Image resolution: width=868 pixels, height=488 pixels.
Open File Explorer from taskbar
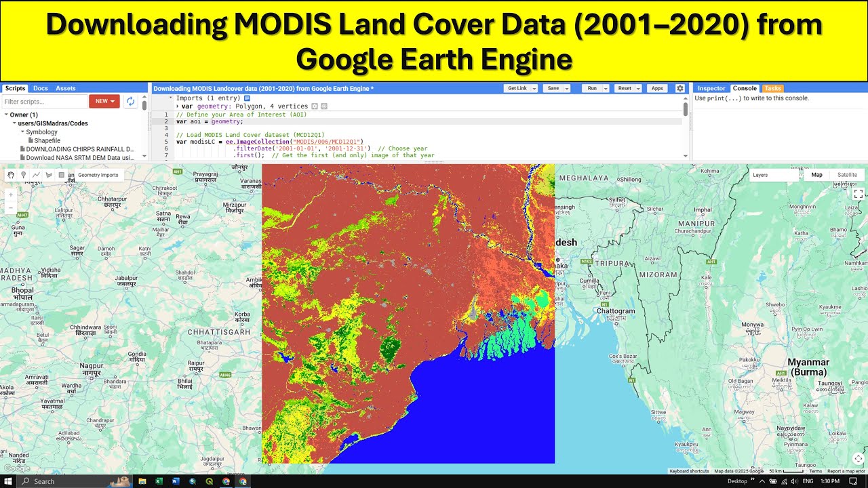(142, 481)
